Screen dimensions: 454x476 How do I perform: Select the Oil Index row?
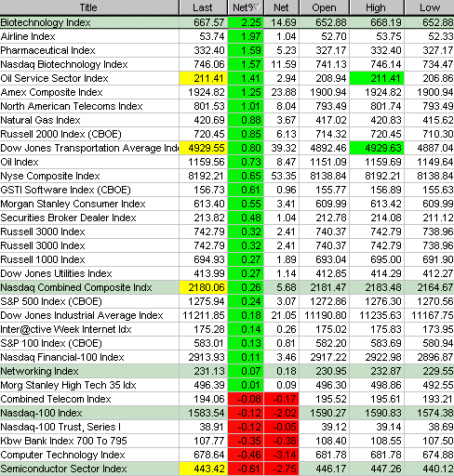tap(227, 162)
